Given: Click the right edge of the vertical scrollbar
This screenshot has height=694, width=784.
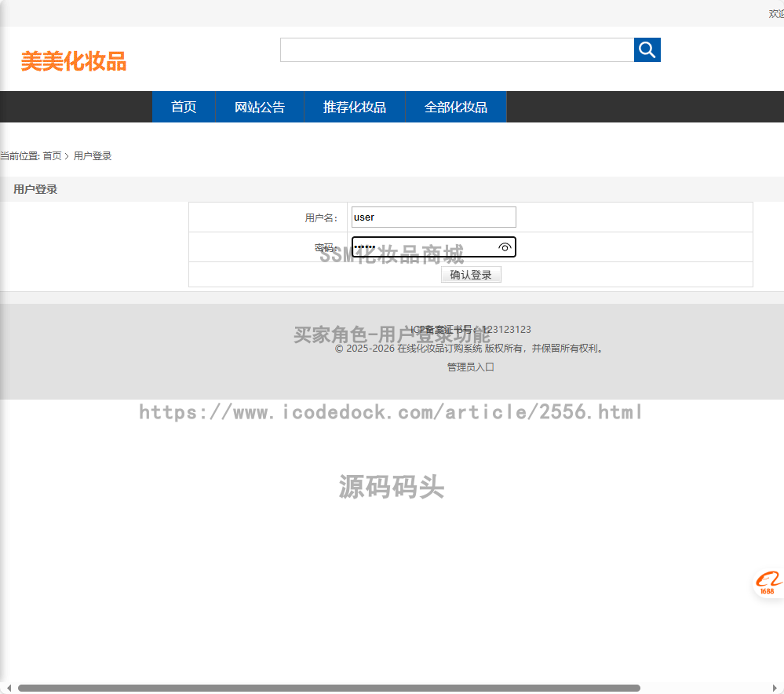Looking at the screenshot, I should tap(779, 345).
